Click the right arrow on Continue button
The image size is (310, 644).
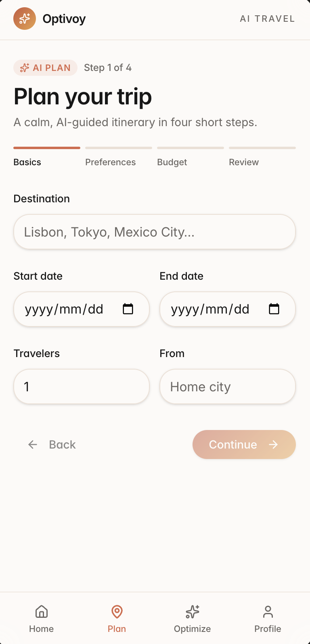pyautogui.click(x=274, y=445)
